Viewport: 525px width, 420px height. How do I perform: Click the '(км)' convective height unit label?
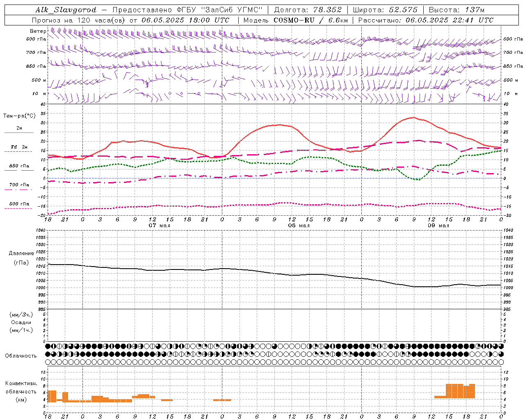[21, 399]
